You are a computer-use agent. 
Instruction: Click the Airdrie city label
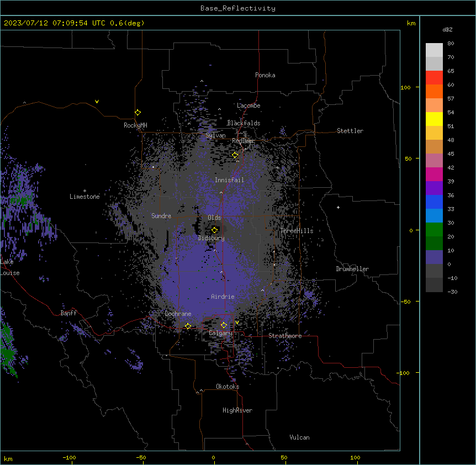tap(223, 297)
